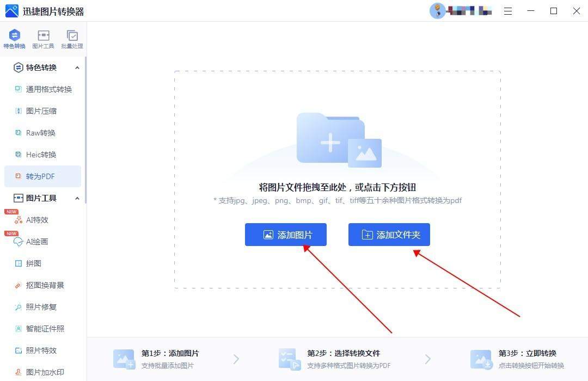Open the hamburger menu in title bar
Image resolution: width=588 pixels, height=381 pixels.
(508, 11)
